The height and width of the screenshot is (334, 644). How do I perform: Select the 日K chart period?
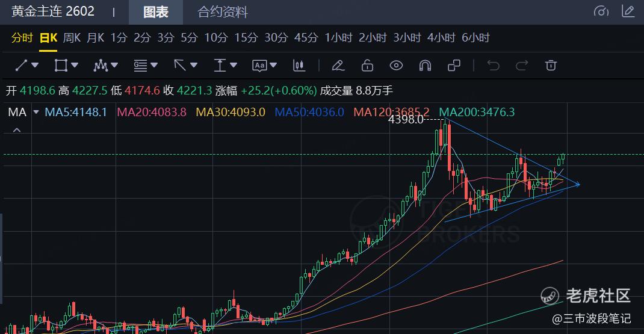click(x=48, y=38)
